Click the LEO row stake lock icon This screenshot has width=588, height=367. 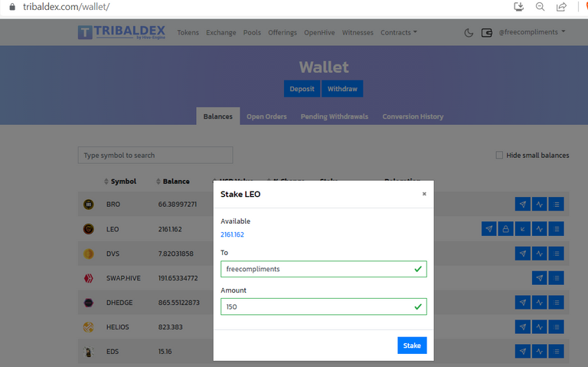[x=506, y=229]
